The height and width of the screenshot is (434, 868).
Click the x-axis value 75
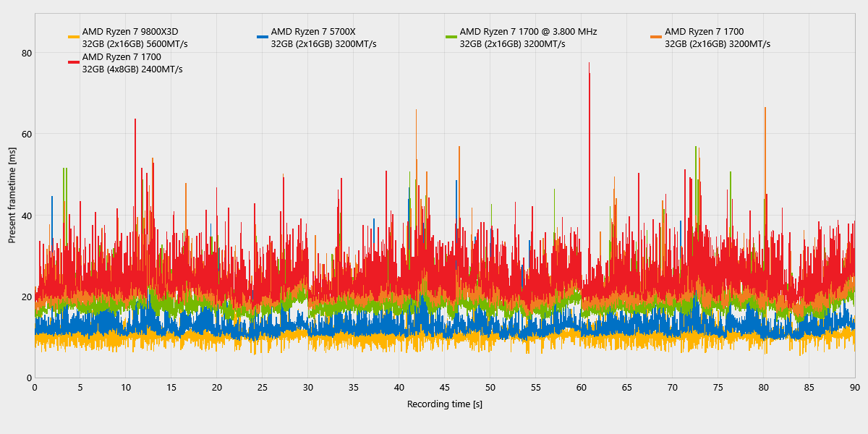click(718, 387)
